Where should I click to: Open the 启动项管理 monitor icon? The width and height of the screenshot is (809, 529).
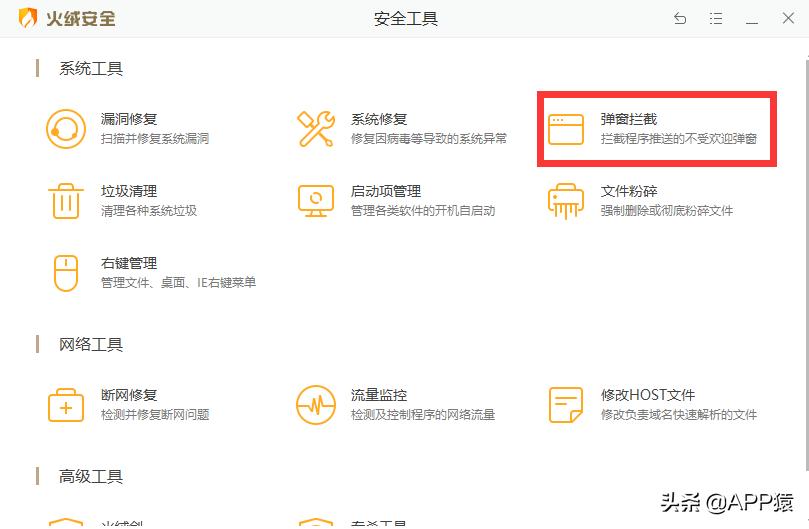pos(316,201)
